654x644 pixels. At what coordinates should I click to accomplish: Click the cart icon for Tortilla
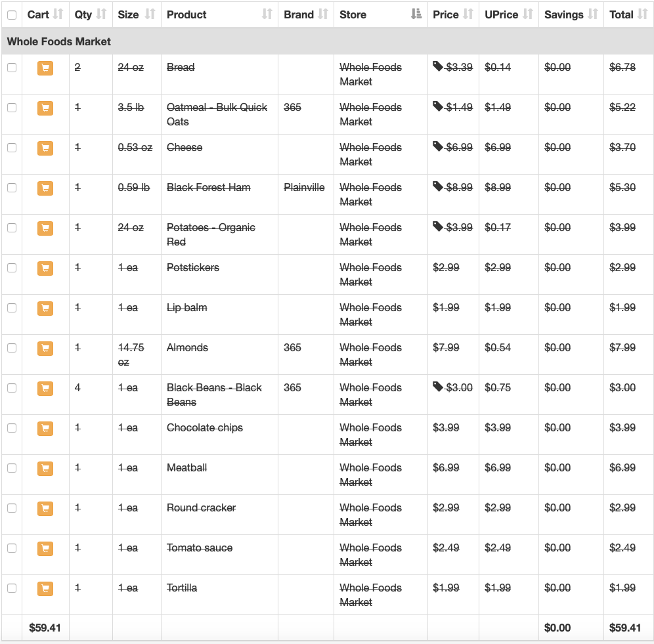(45, 588)
